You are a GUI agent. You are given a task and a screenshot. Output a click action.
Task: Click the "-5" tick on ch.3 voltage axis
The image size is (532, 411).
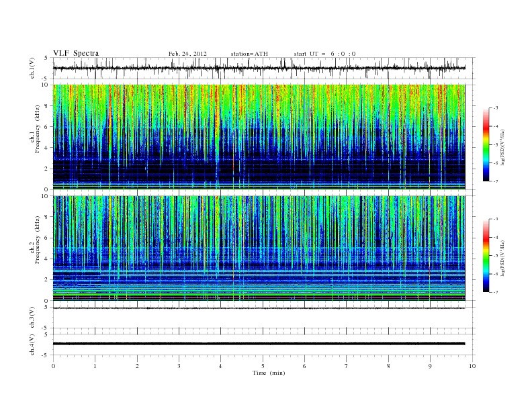point(46,328)
